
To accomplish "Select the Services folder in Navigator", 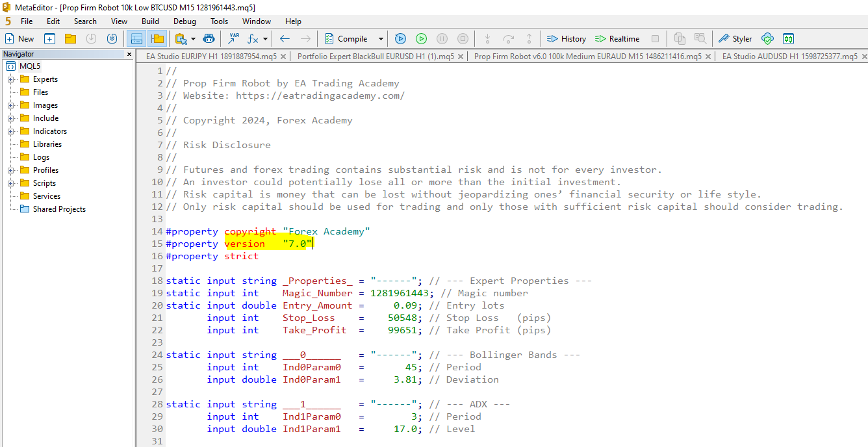I will tap(47, 196).
